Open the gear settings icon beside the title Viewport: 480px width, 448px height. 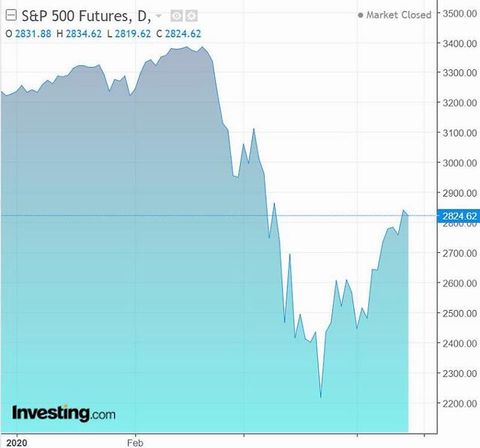(192, 16)
